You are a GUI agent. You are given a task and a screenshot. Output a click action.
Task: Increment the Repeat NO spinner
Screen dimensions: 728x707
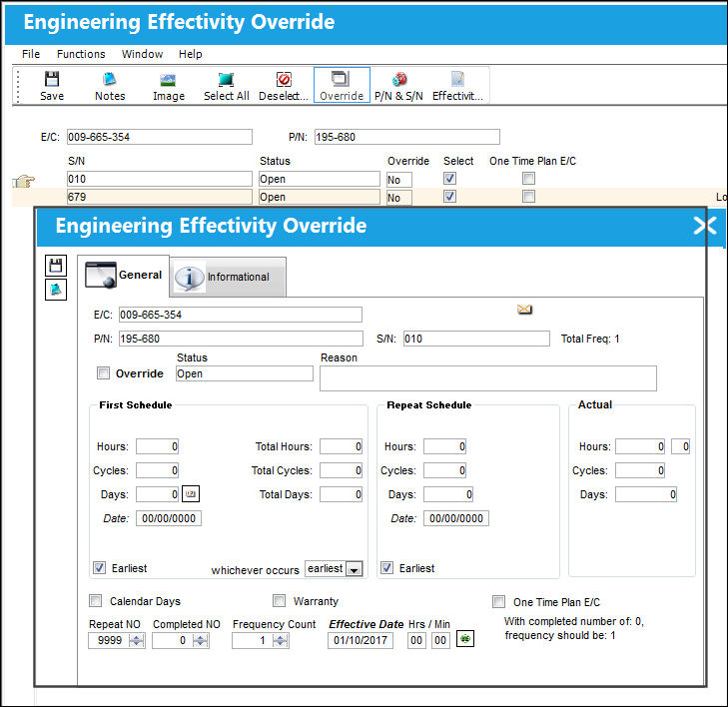point(137,637)
